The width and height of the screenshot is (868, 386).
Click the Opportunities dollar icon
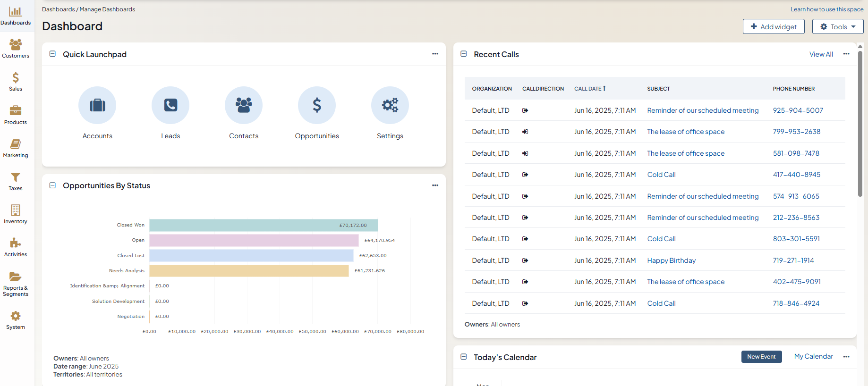(317, 105)
